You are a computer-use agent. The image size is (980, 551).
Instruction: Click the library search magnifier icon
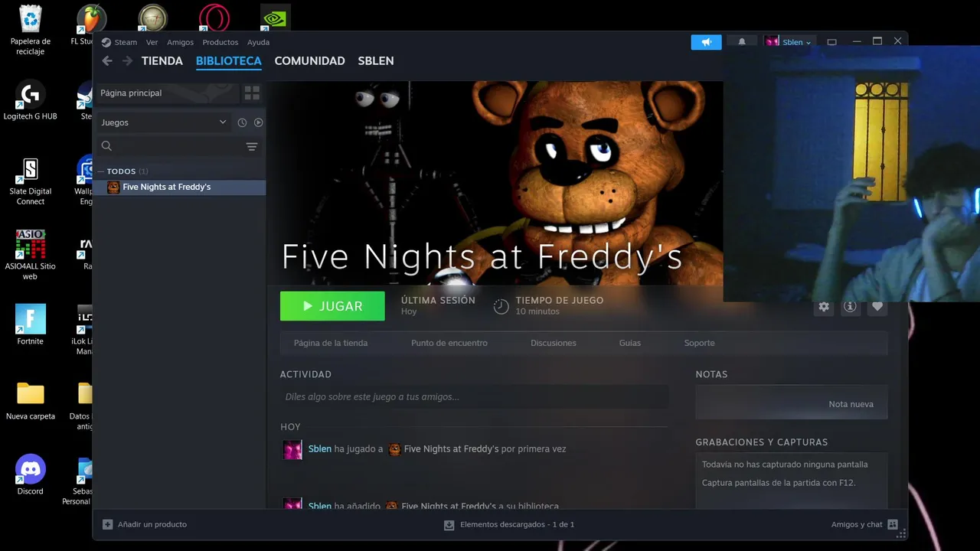[x=106, y=146]
